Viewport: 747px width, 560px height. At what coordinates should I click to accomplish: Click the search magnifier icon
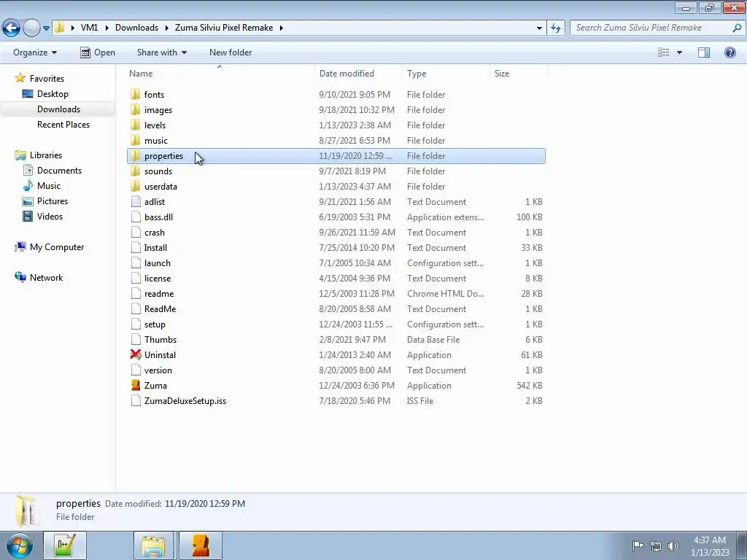coord(737,28)
